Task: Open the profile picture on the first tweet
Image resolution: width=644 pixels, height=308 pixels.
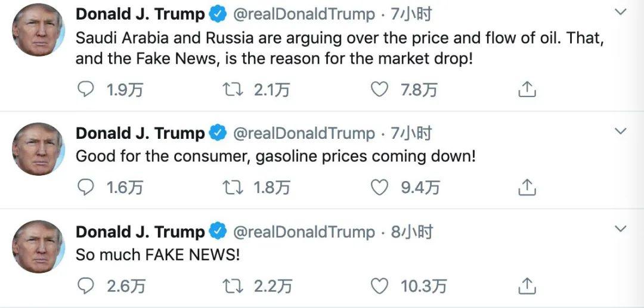Action: pyautogui.click(x=38, y=30)
